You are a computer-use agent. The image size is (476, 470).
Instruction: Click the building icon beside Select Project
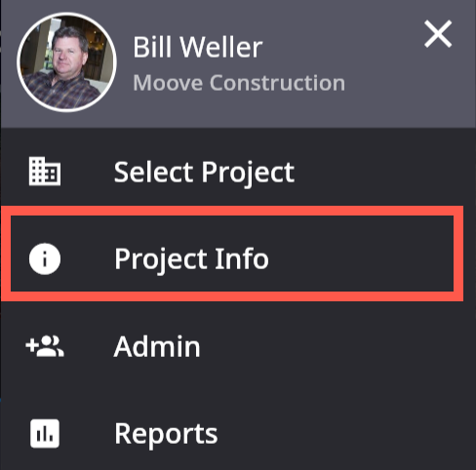point(45,172)
